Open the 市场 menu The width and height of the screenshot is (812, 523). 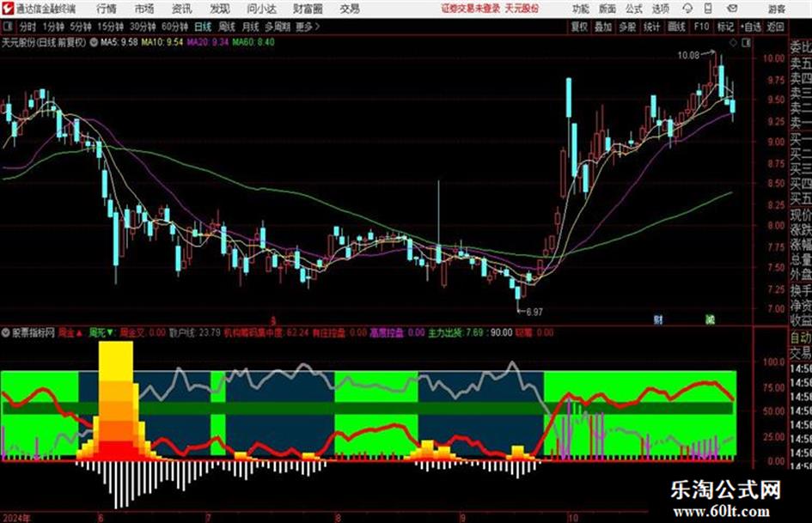tap(144, 9)
